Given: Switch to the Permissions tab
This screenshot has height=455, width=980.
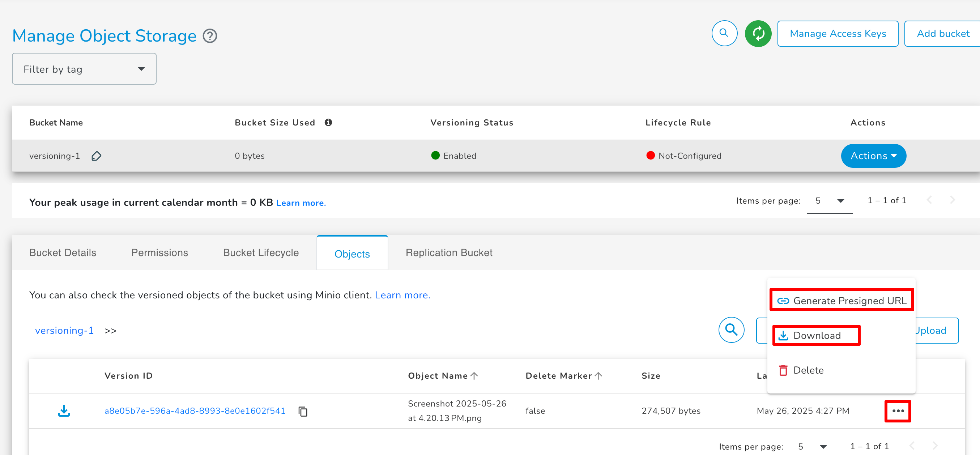Looking at the screenshot, I should 159,252.
